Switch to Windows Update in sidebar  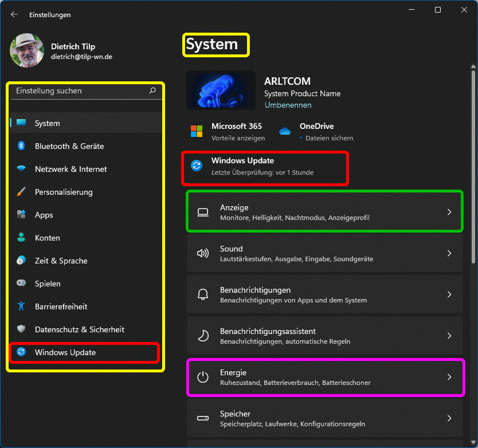pos(65,352)
